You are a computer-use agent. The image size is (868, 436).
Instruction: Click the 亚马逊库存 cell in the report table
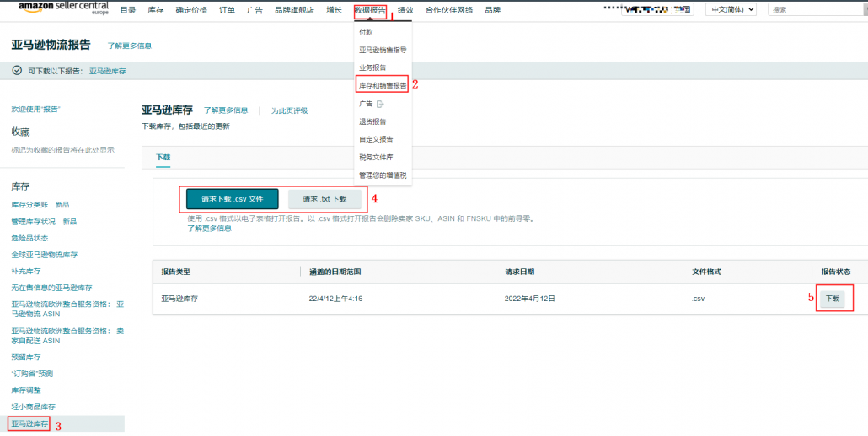pyautogui.click(x=179, y=299)
